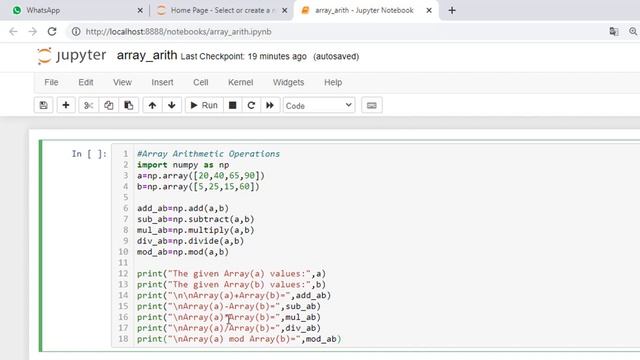Viewport: 640px width, 360px height.
Task: Paste cells below icon
Action: point(129,105)
